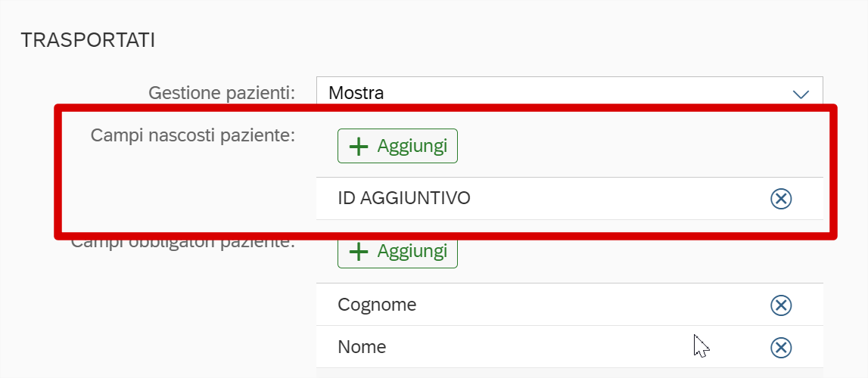
Task: Click the TRASPORTATI section heading
Action: [x=88, y=40]
